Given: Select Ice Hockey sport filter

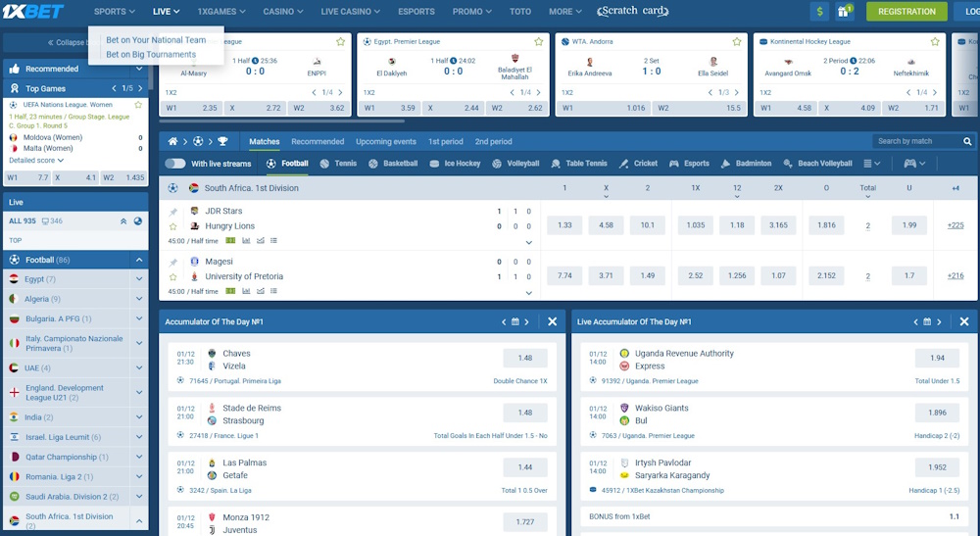Looking at the screenshot, I should [x=455, y=164].
